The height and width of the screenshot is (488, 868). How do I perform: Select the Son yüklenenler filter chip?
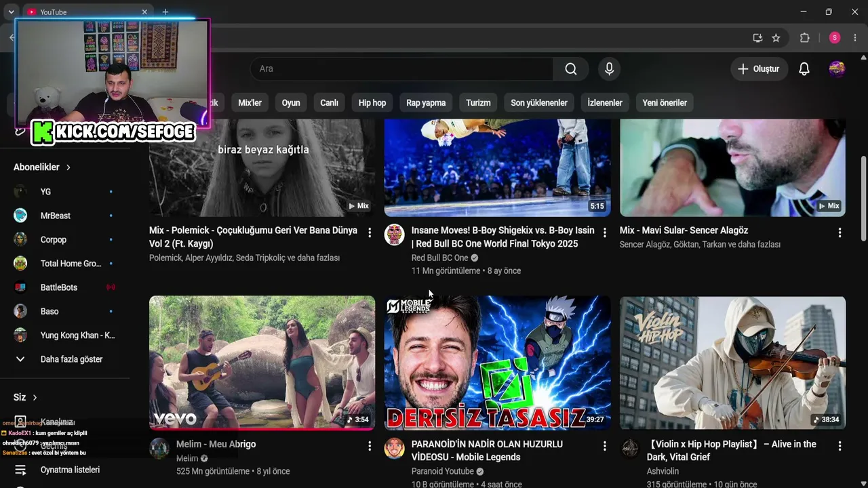point(539,103)
